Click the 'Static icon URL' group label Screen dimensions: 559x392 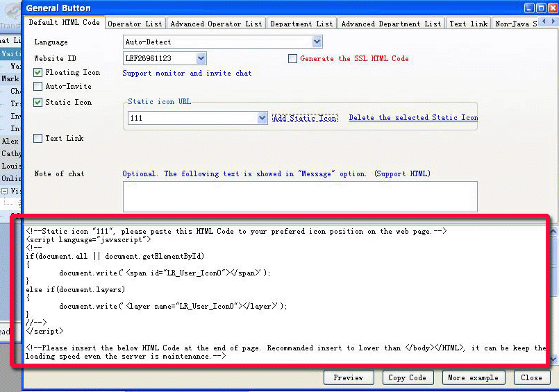click(159, 101)
